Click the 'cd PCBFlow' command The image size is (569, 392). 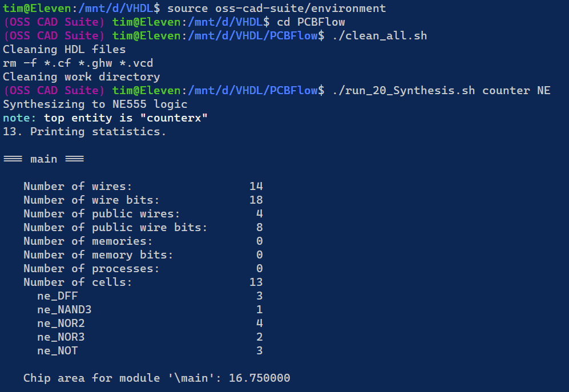tap(311, 22)
